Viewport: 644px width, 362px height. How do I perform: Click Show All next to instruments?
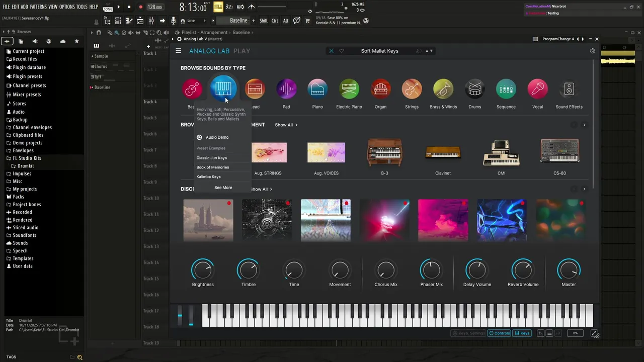pyautogui.click(x=286, y=125)
